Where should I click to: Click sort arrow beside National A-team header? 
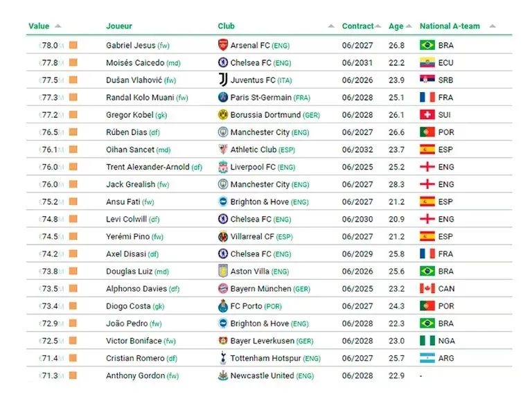tap(492, 27)
